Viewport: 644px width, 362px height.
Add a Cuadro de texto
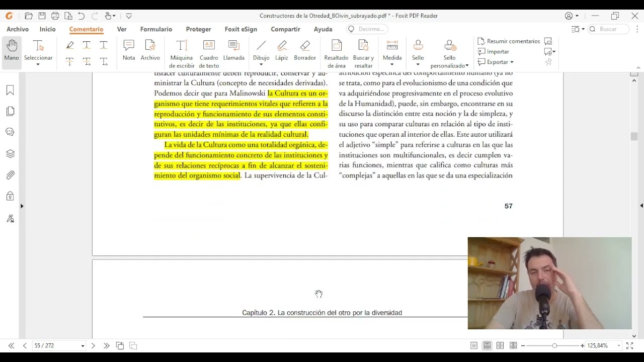click(209, 54)
